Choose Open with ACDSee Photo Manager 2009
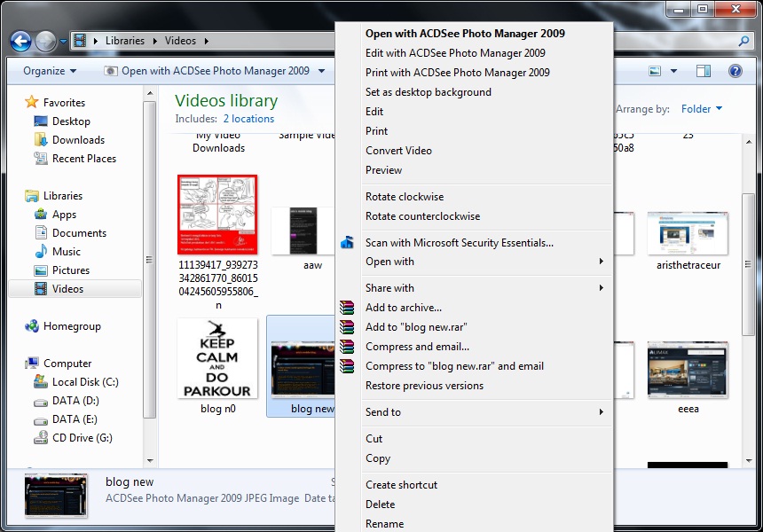This screenshot has width=763, height=532. 465,34
